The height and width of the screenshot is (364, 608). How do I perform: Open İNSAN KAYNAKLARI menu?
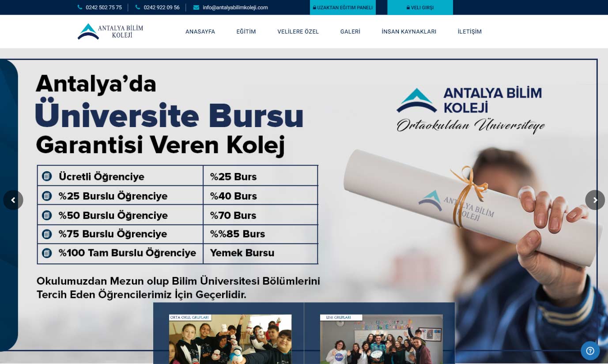click(x=409, y=32)
